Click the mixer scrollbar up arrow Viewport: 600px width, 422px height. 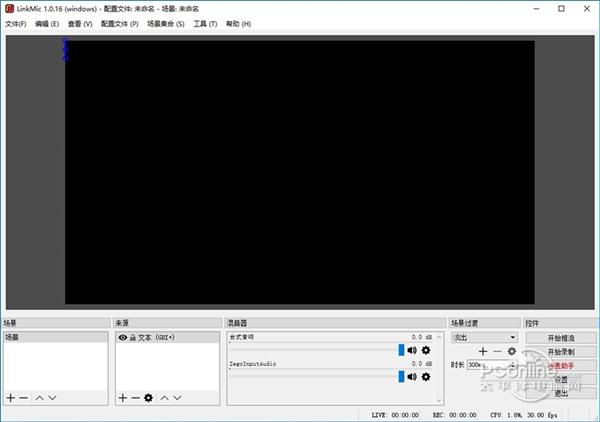439,337
